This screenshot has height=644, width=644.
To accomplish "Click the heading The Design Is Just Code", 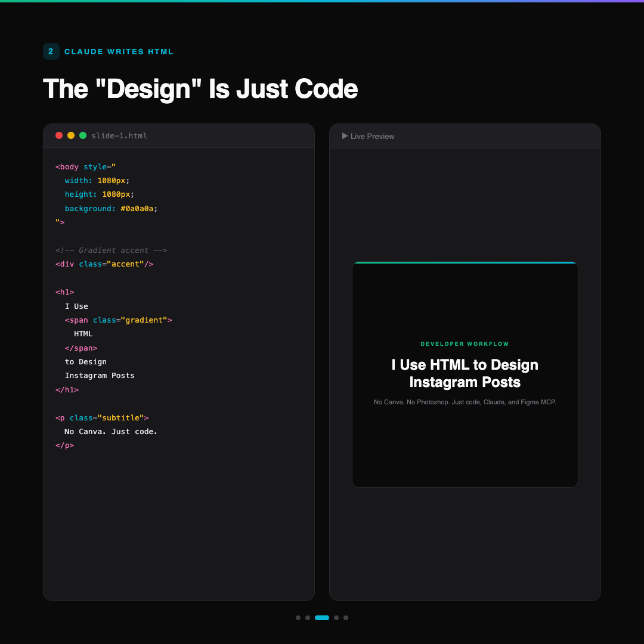I will tap(200, 88).
